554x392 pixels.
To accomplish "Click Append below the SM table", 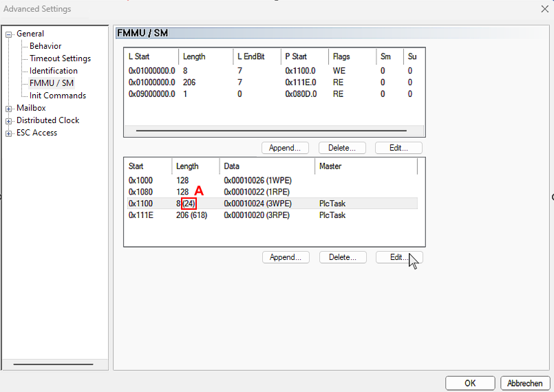I will (286, 257).
